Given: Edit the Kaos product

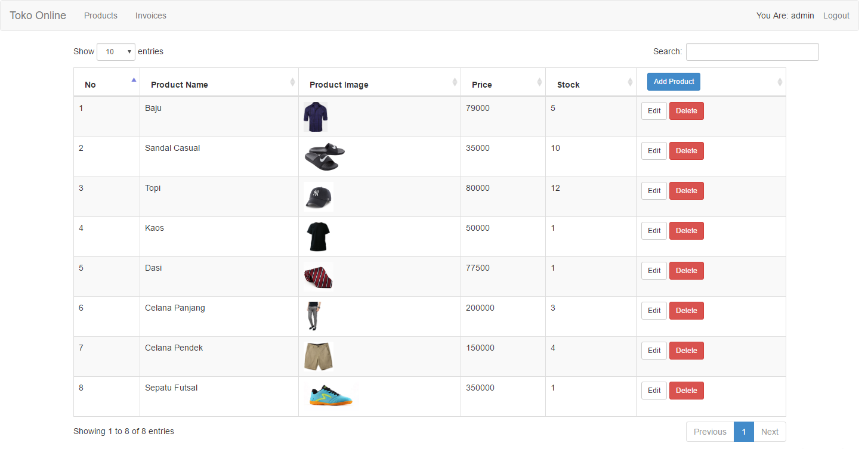Looking at the screenshot, I should [x=654, y=231].
